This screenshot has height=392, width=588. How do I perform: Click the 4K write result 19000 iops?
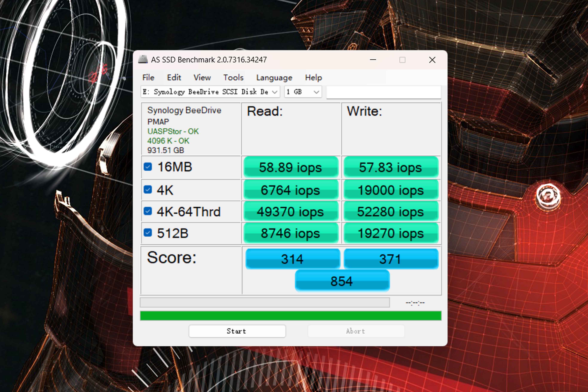coord(391,190)
